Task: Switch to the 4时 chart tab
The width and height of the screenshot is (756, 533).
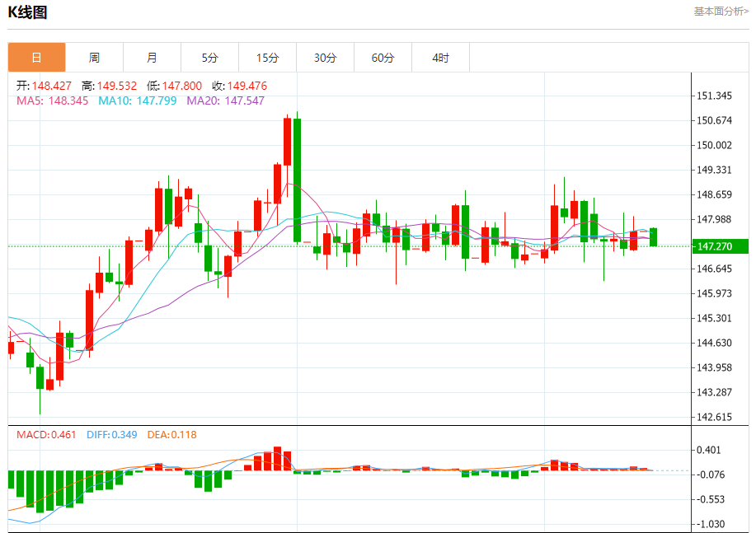Action: (x=441, y=58)
